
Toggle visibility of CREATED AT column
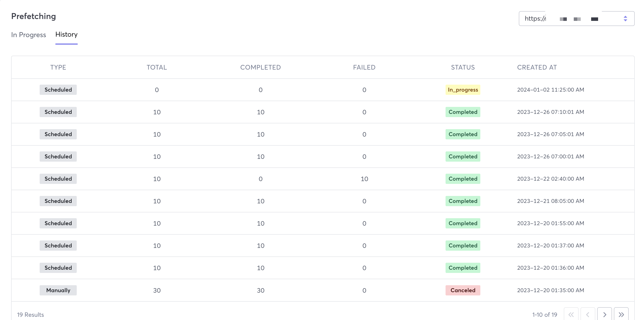coord(537,67)
